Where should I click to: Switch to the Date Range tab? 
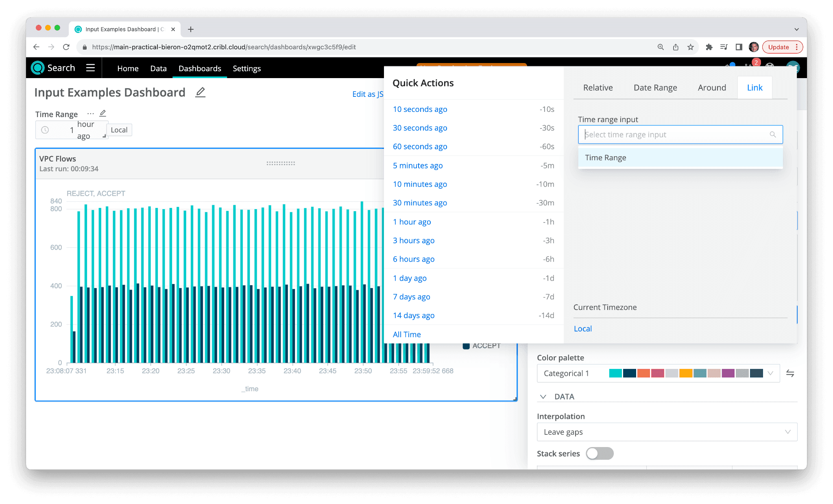[x=655, y=87]
